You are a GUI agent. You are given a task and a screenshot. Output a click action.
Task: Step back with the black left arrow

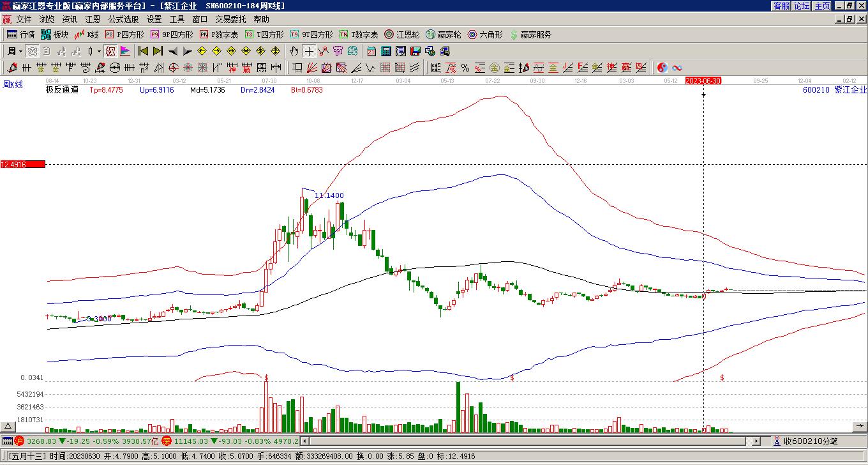point(172,51)
